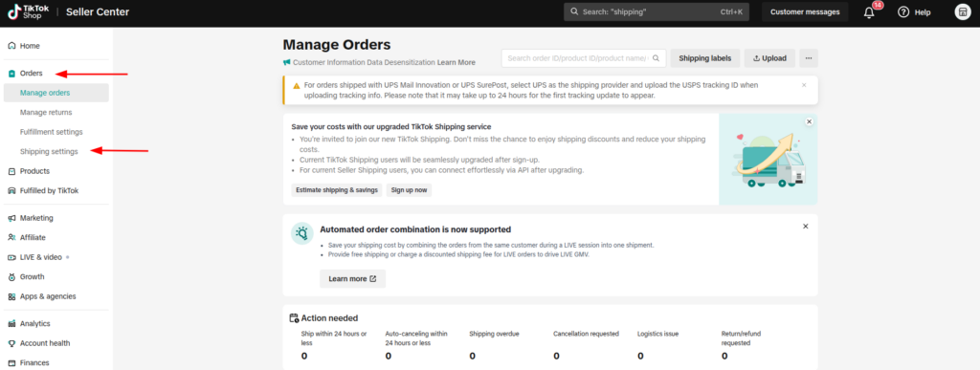980x370 pixels.
Task: Click Learn more under order combination
Action: 352,279
